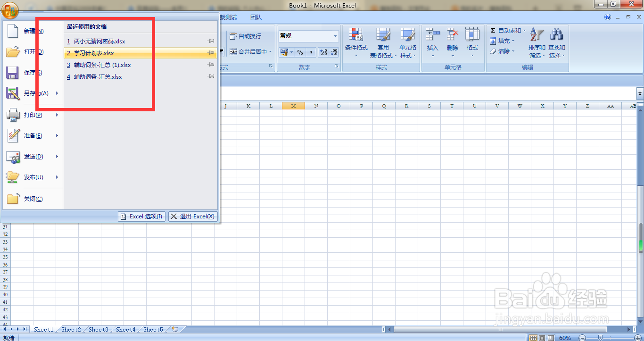Expand the 另存为 submenu arrow
The image size is (644, 341).
coord(57,93)
